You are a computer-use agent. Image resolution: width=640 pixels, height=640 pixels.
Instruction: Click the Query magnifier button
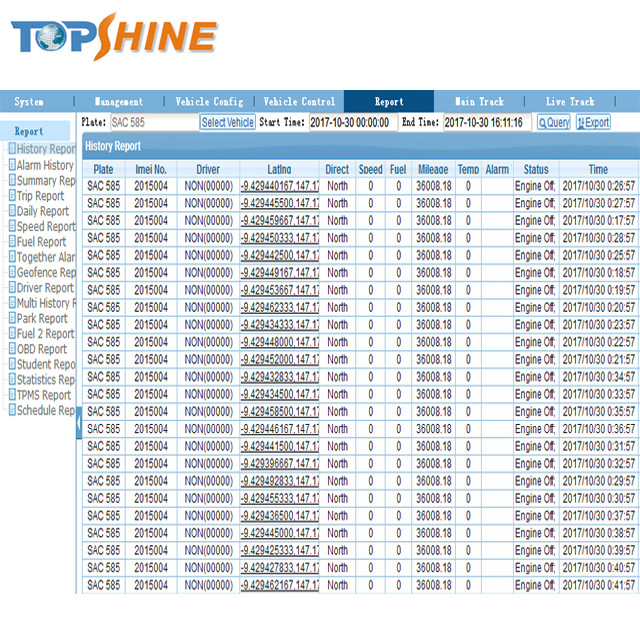553,122
